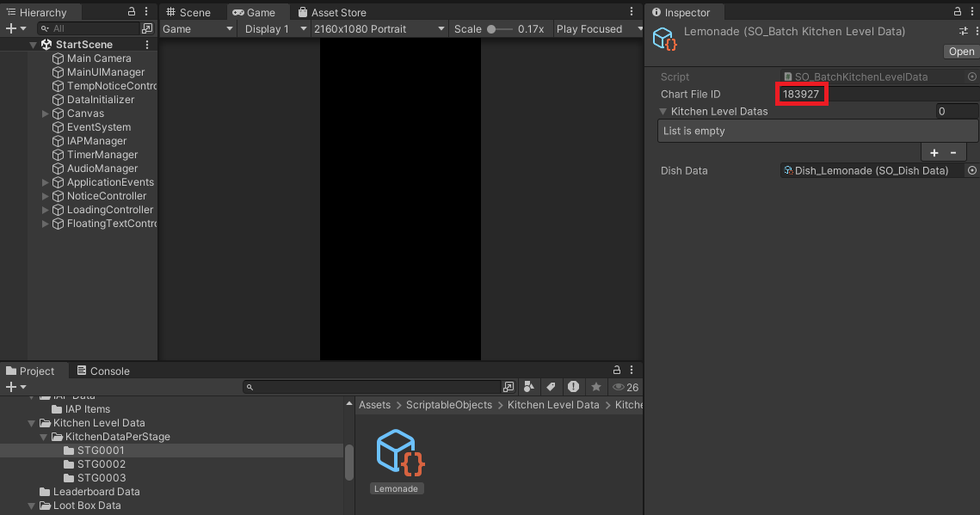Open the Project panel three-dot options menu

(632, 370)
